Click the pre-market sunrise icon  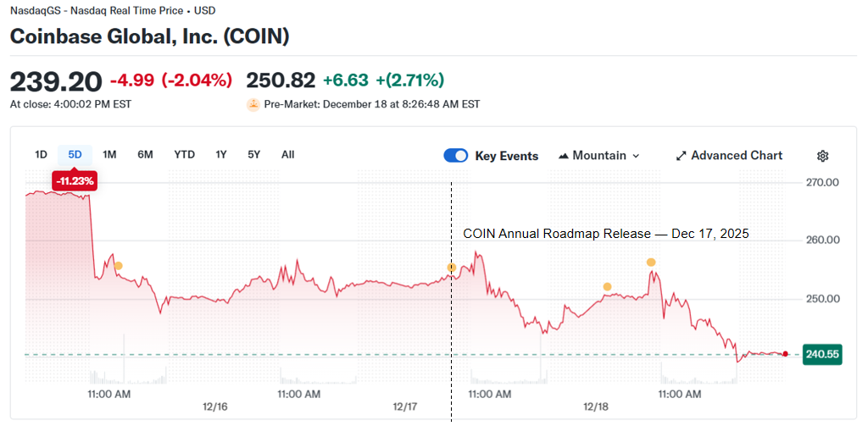pos(253,105)
